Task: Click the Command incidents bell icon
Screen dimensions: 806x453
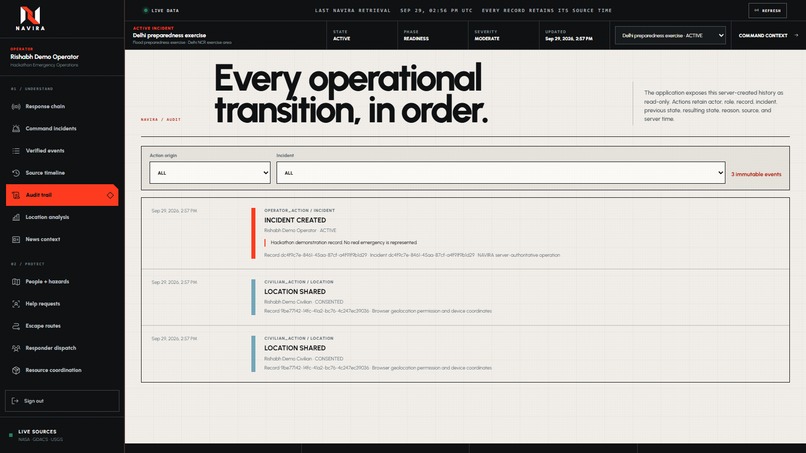Action: coord(16,129)
